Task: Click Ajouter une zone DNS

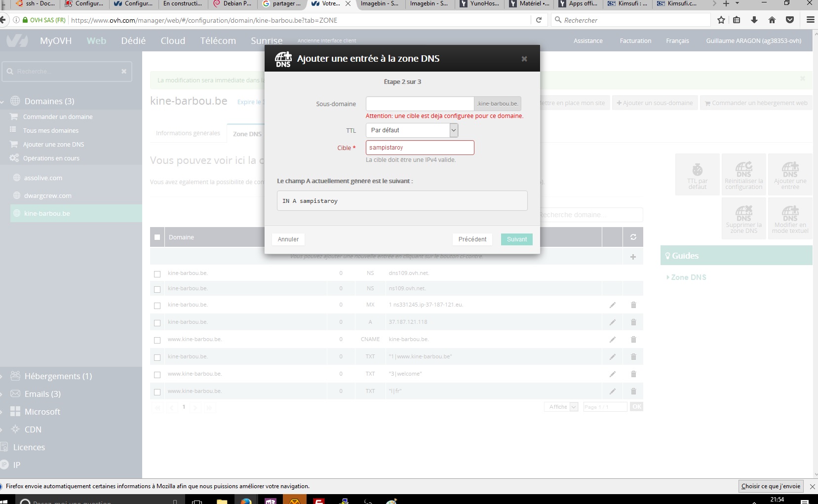Action: 53,145
